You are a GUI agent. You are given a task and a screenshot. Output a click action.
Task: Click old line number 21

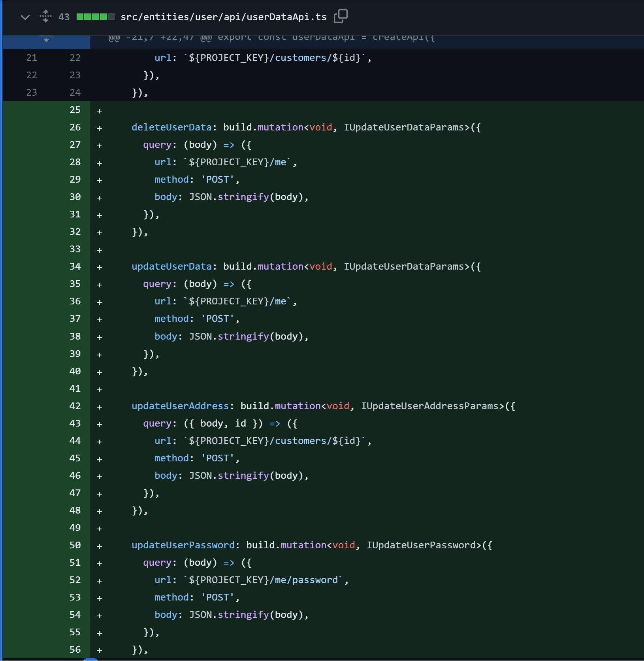(32, 58)
